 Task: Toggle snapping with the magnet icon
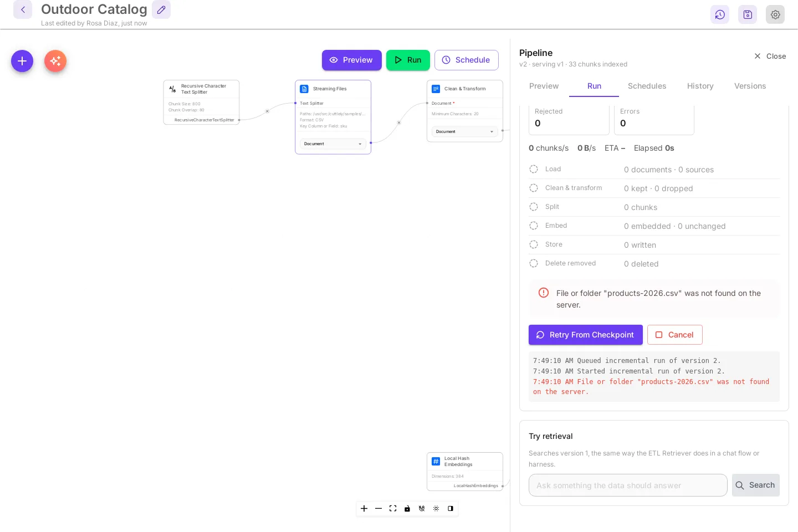tap(422, 509)
